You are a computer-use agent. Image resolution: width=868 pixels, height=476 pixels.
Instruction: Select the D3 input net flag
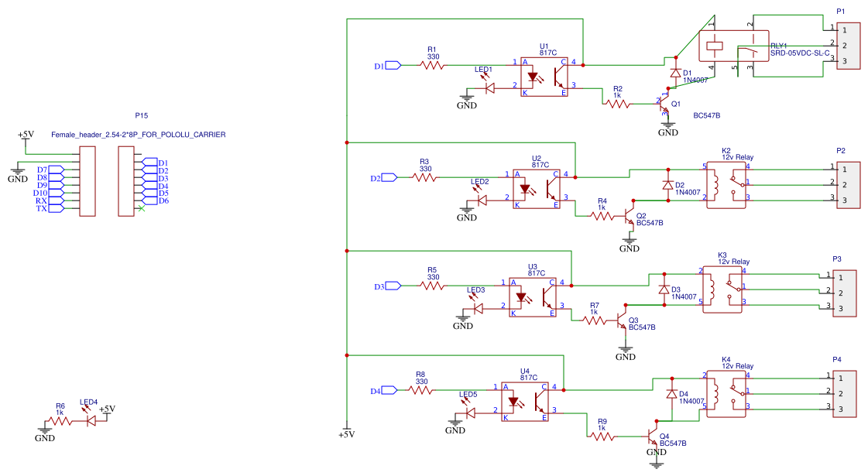coord(393,286)
